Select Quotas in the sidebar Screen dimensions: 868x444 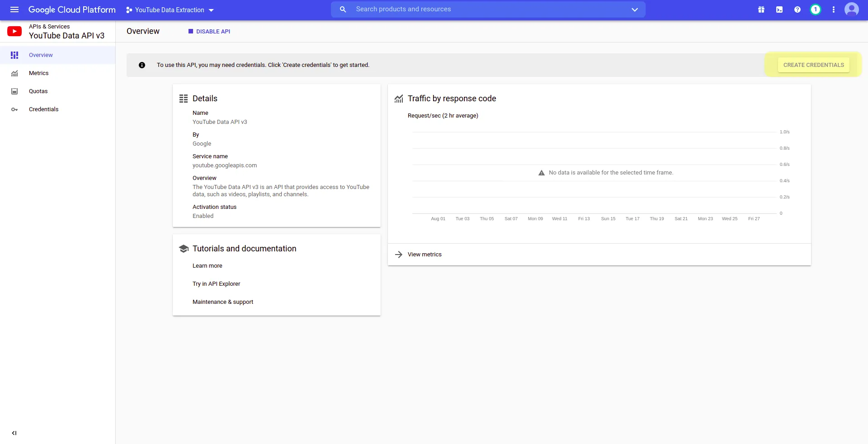click(58, 91)
